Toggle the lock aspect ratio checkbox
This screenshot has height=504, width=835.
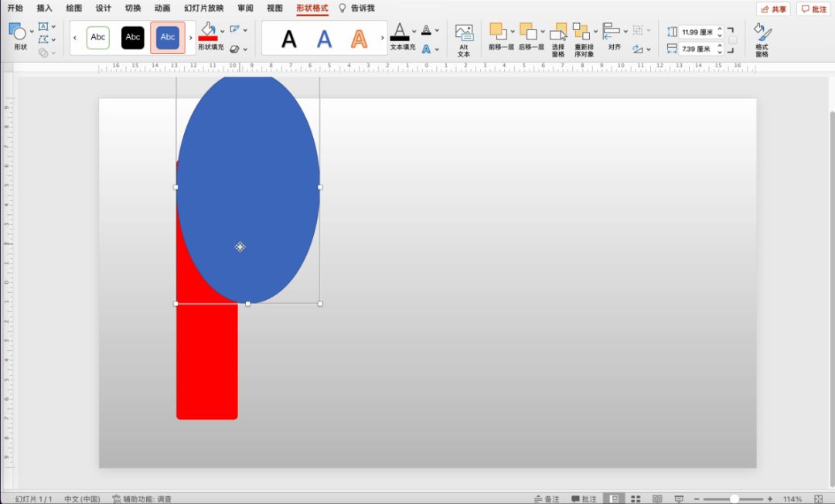(x=733, y=40)
